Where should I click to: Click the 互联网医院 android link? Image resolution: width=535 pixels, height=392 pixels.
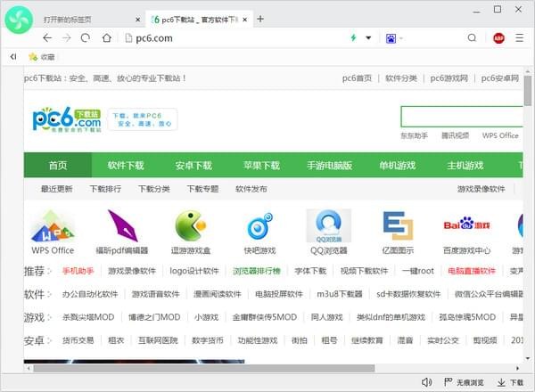[158, 340]
